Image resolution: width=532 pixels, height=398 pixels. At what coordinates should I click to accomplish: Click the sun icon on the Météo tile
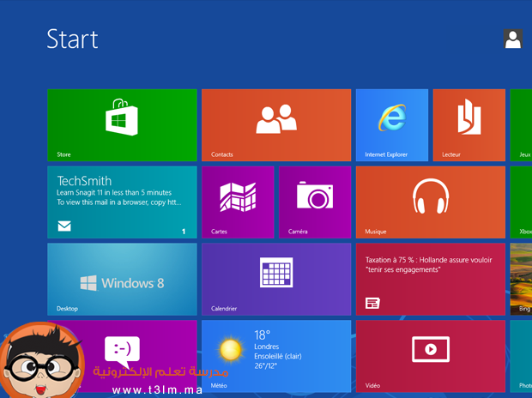pos(231,349)
